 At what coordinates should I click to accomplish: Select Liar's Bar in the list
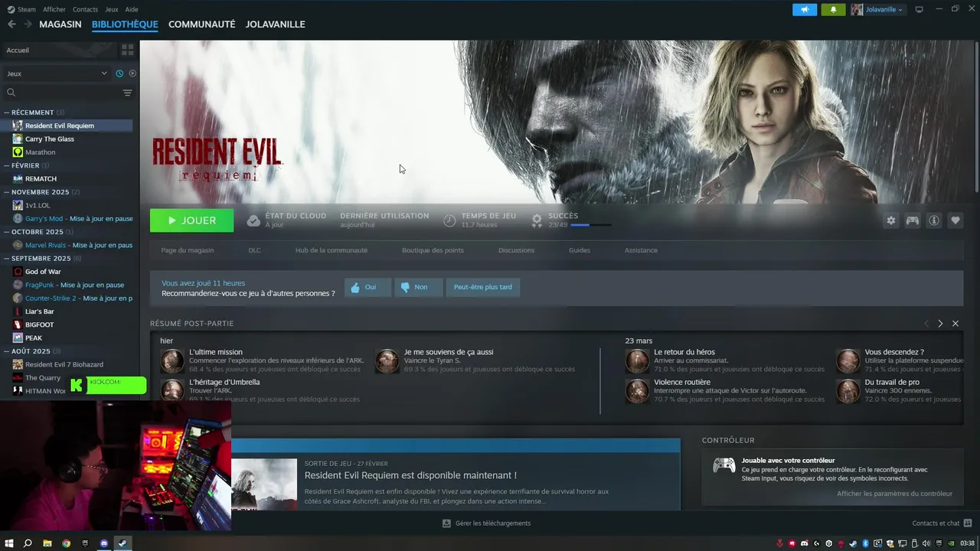click(x=40, y=311)
